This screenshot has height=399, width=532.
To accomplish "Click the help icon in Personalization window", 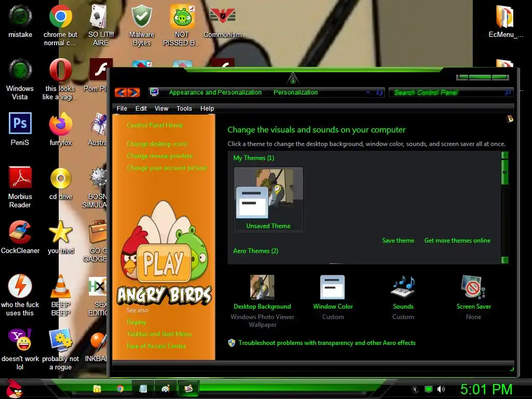I will pos(510,119).
